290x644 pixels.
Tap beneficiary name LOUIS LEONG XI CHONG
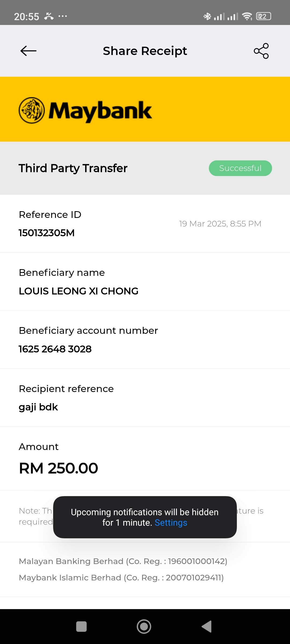[79, 291]
